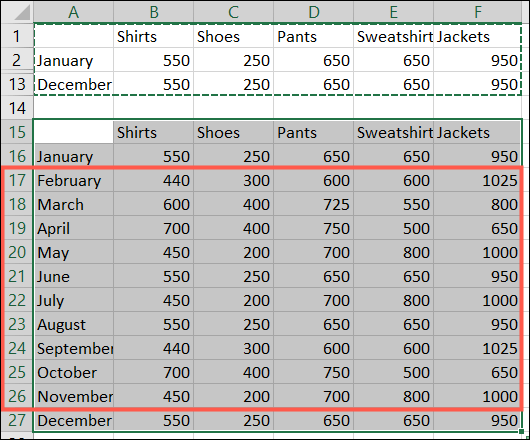This screenshot has height=440, width=530.
Task: Click the Sweatshirt header cell in row 15
Action: click(x=393, y=132)
